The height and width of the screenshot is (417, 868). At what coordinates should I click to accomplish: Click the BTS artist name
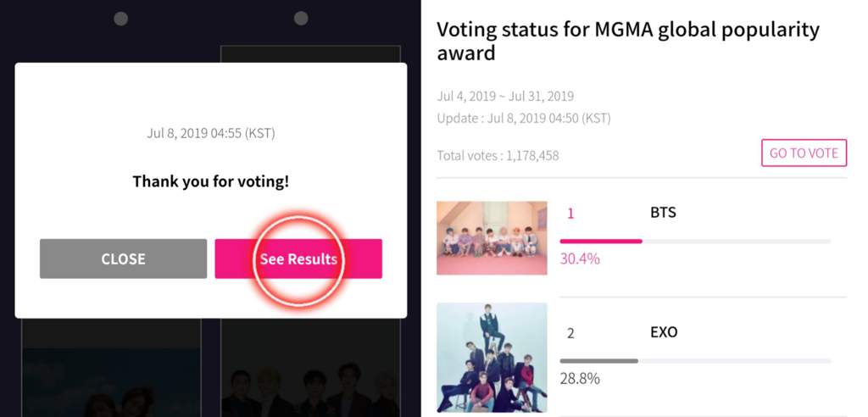click(663, 213)
